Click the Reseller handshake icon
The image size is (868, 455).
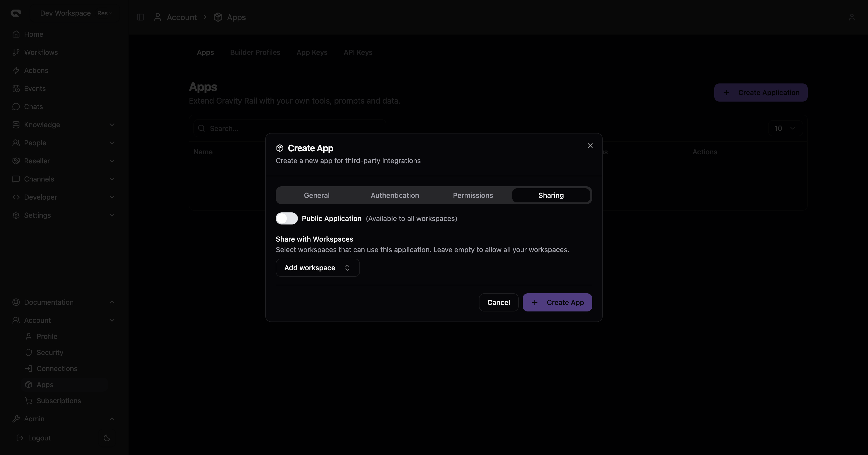tap(16, 161)
